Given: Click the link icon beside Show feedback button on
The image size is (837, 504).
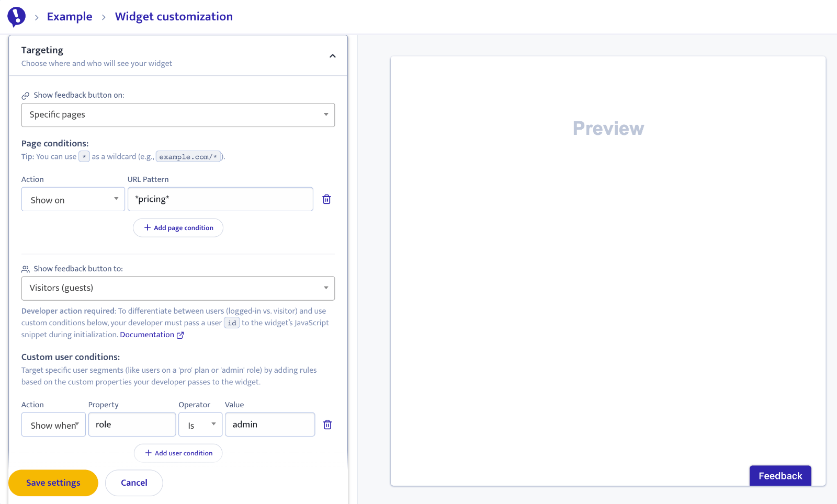Looking at the screenshot, I should pyautogui.click(x=25, y=96).
